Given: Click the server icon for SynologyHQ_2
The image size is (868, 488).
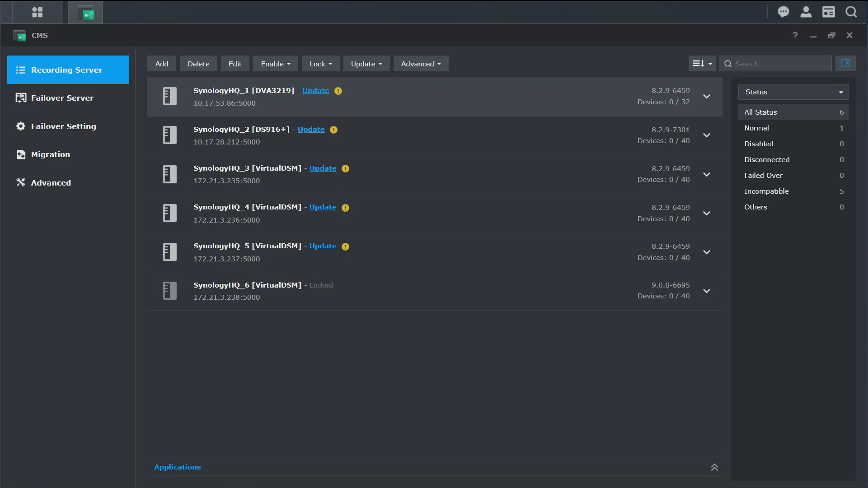Looking at the screenshot, I should click(170, 135).
